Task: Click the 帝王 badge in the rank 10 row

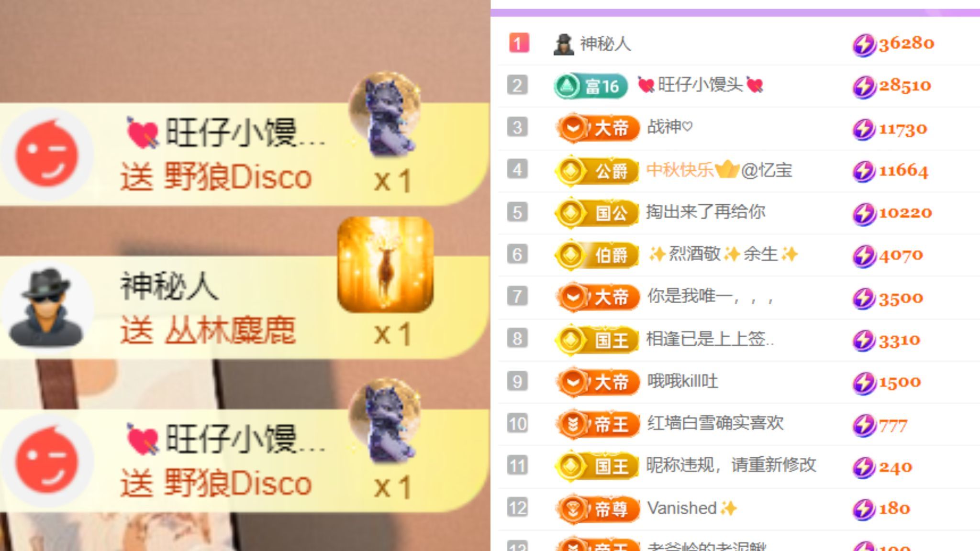Action: [x=598, y=424]
